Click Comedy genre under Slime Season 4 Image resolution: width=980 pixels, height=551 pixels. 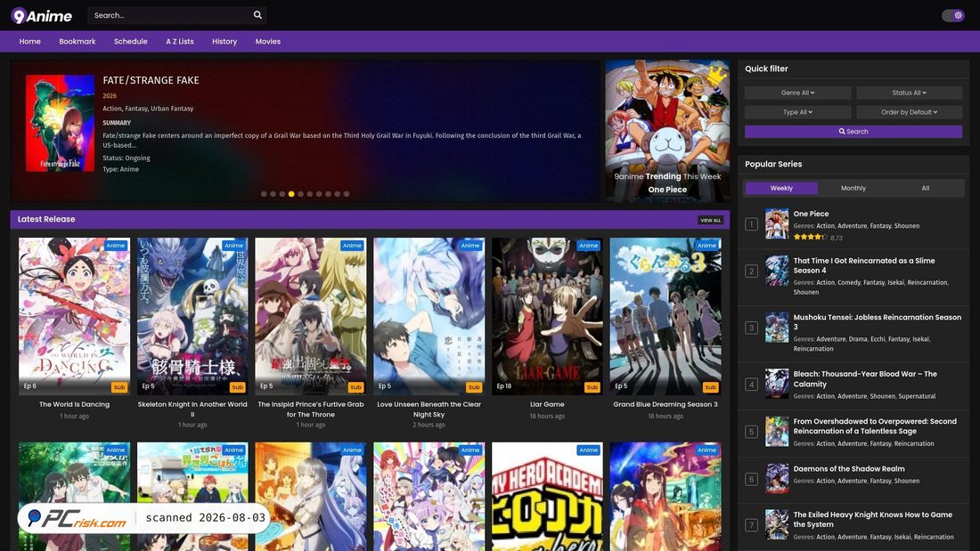click(x=849, y=282)
